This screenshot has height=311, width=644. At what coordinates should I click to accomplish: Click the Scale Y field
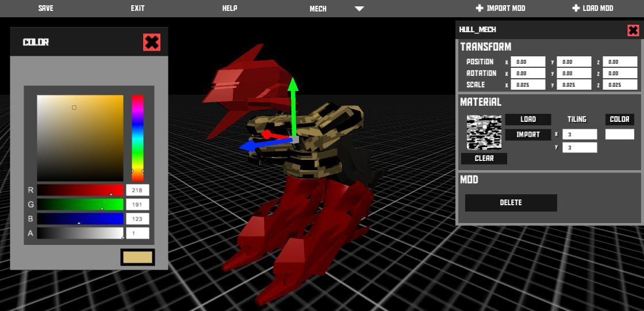click(x=574, y=85)
